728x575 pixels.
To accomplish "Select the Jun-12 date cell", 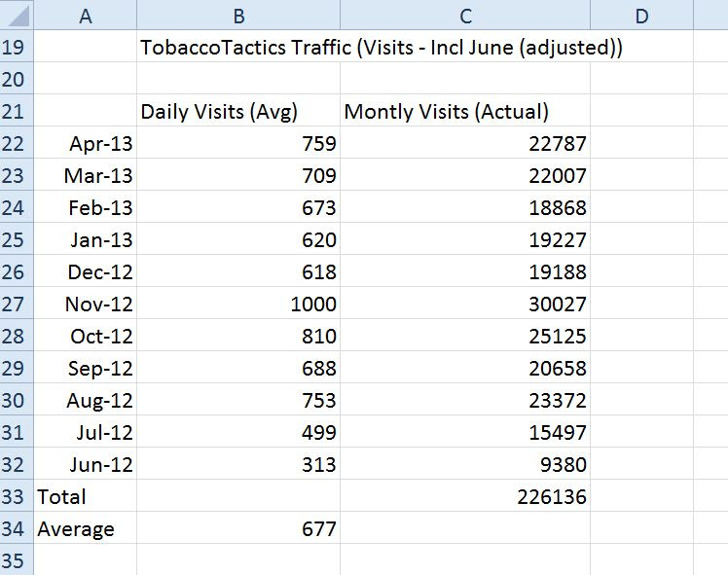I will (x=86, y=464).
